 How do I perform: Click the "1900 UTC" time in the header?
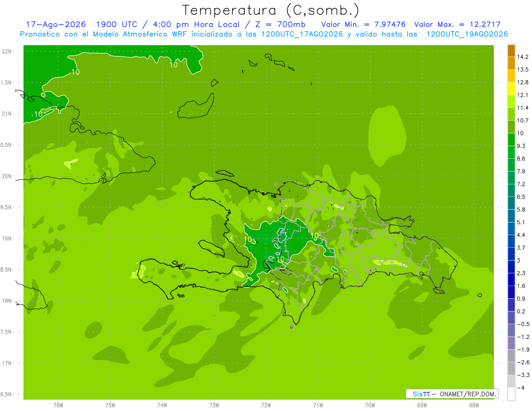[x=116, y=24]
